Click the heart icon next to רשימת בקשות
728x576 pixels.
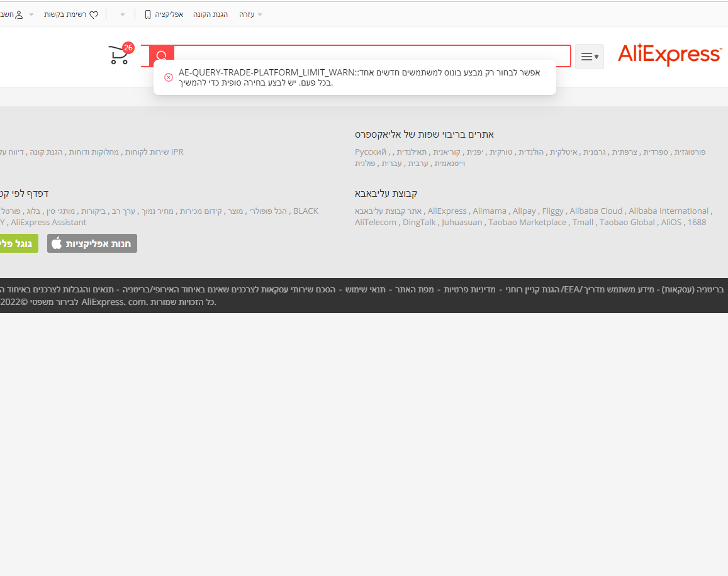tap(94, 15)
